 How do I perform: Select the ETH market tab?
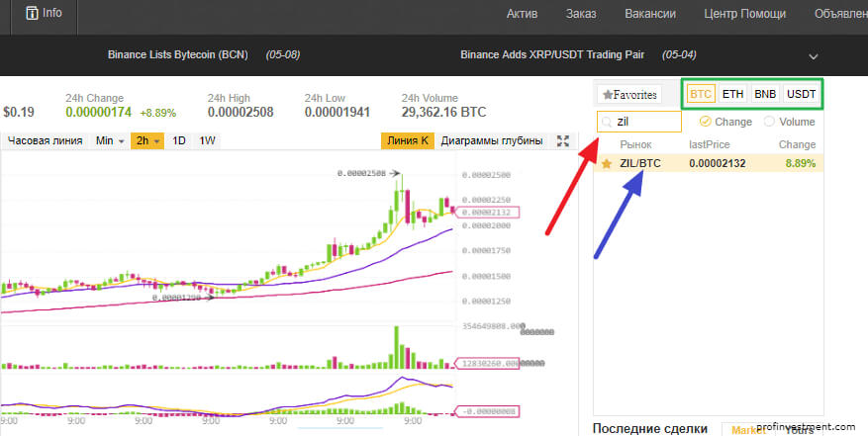(x=733, y=94)
